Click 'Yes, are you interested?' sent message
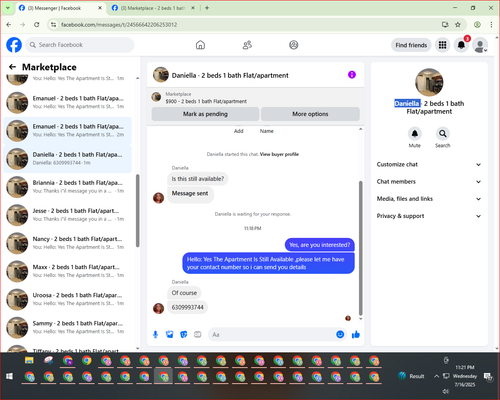This screenshot has width=500, height=400. click(320, 245)
